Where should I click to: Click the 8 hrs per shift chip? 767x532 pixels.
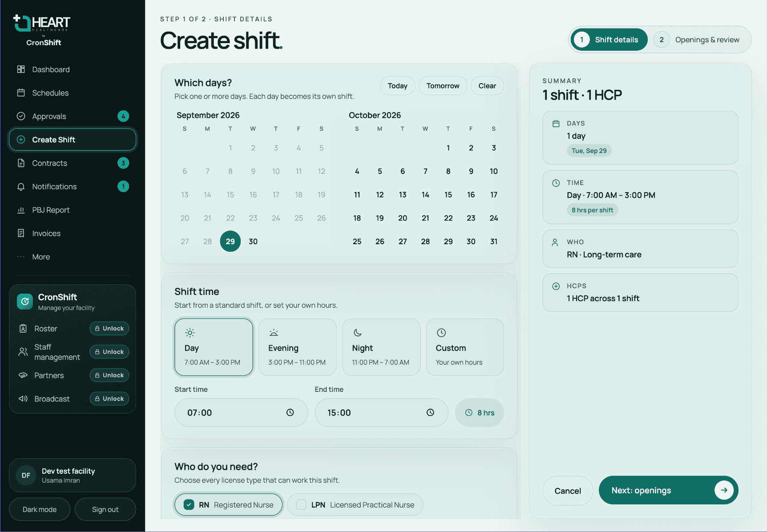[592, 210]
